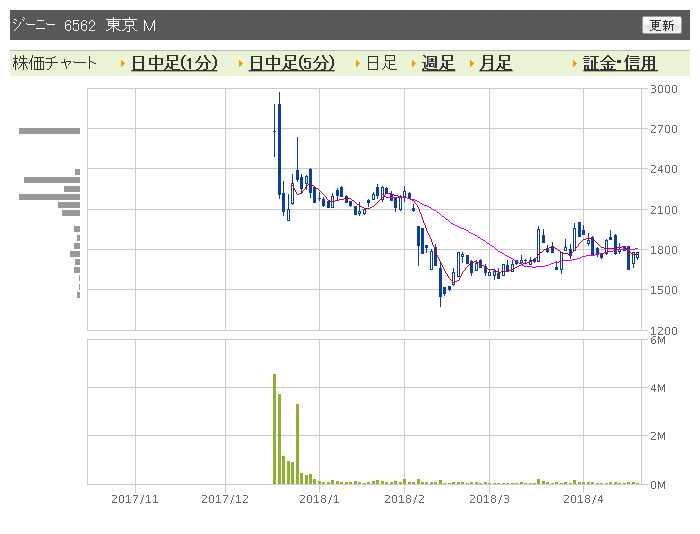The image size is (700, 534).
Task: Click the 0M volume axis label
Action: (658, 484)
